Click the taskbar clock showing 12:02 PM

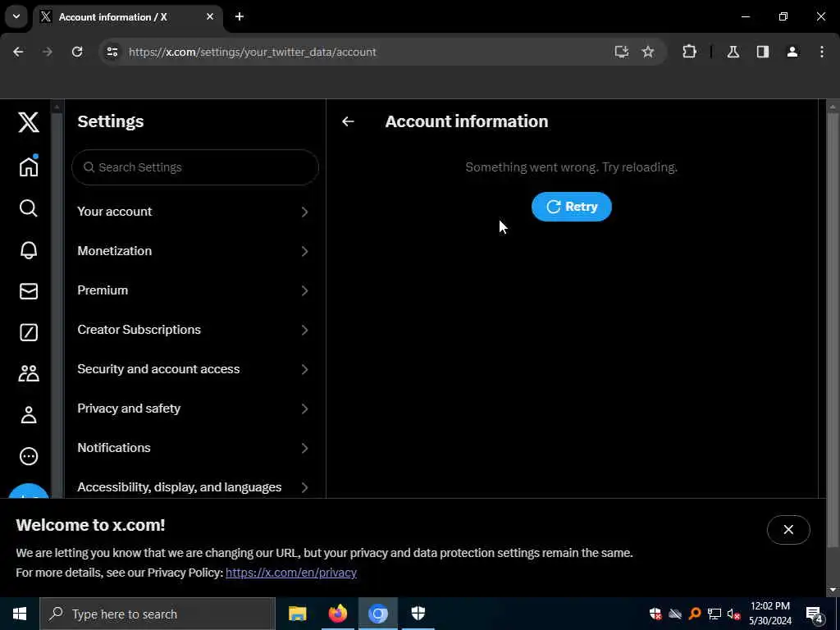click(769, 614)
